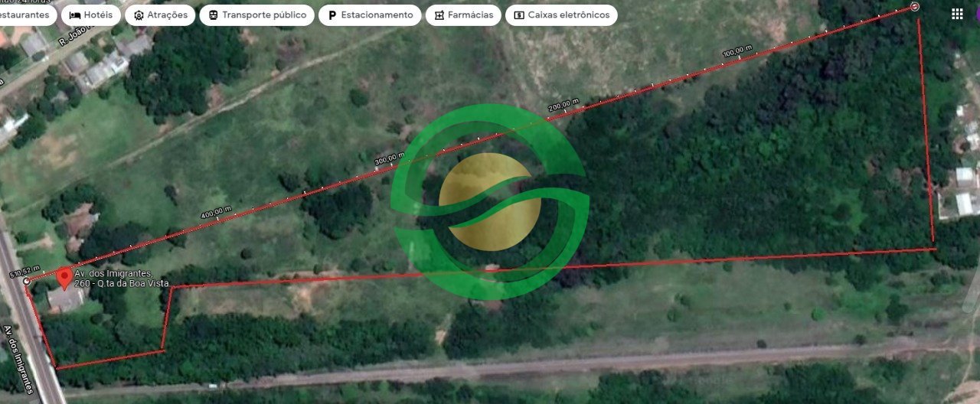Screen dimensions: 980x404
Task: Click the bed icon on the Hotéis chip
Action: point(75,15)
